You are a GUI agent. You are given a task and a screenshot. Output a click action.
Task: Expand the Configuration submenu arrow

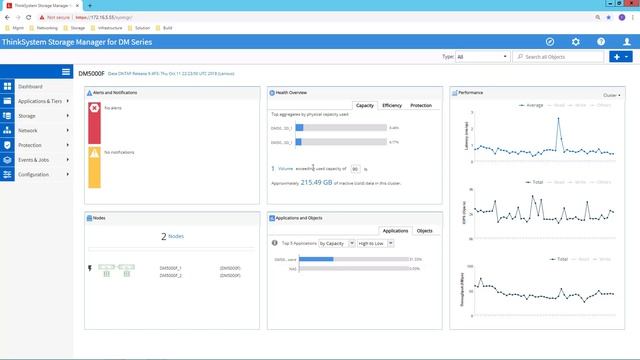click(x=68, y=174)
